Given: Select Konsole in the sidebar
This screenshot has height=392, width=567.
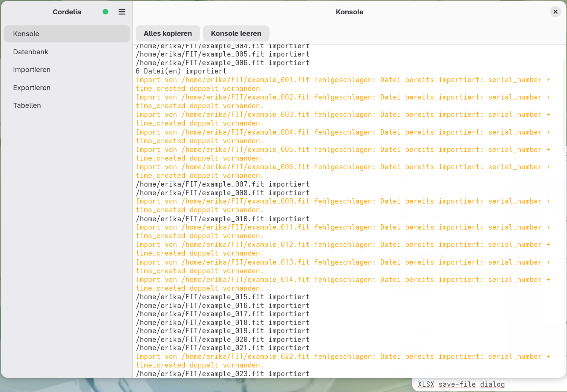Looking at the screenshot, I should 67,34.
